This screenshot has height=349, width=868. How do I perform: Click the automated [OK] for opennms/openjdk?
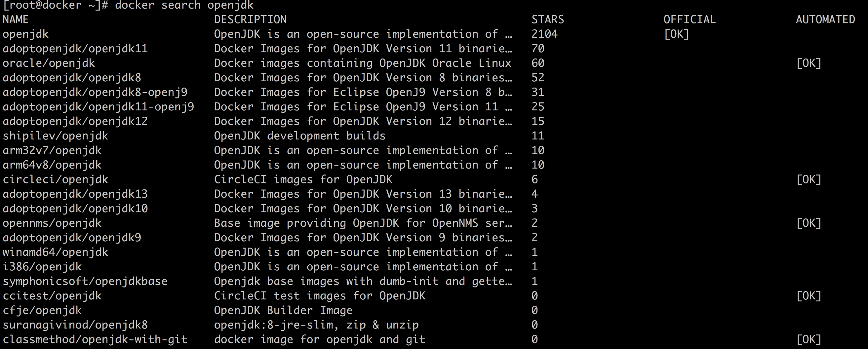pyautogui.click(x=809, y=223)
